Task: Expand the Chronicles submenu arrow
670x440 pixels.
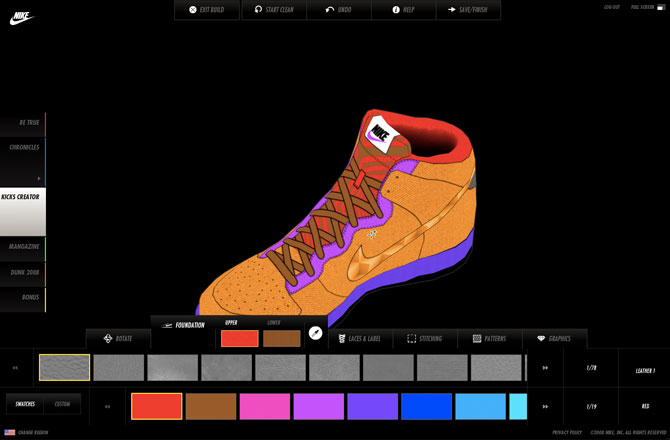Action: [38, 179]
